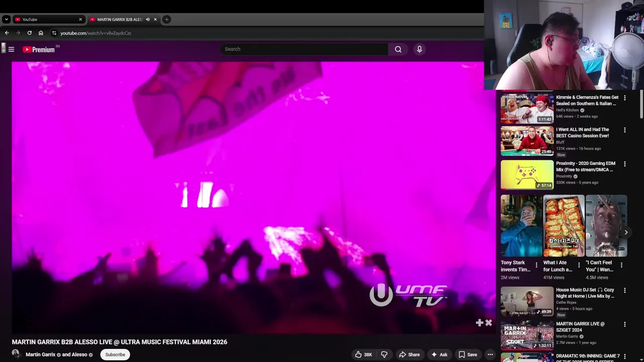644x362 pixels.
Task: Open options for Went ALL IN casino video
Action: point(625,130)
